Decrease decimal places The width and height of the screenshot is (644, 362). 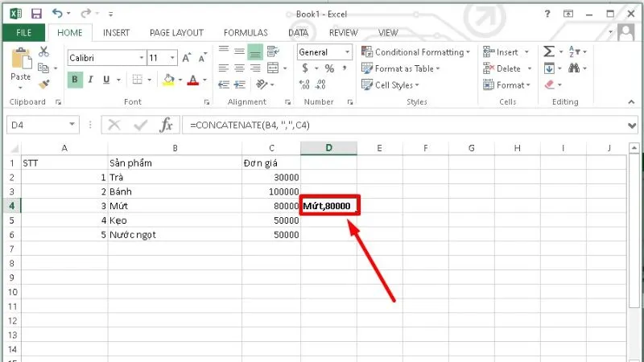point(320,84)
